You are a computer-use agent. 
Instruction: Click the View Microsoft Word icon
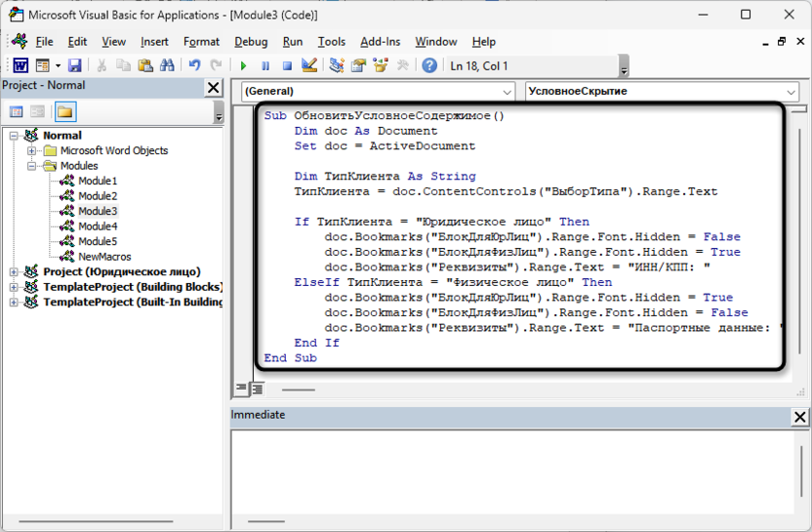(x=20, y=65)
